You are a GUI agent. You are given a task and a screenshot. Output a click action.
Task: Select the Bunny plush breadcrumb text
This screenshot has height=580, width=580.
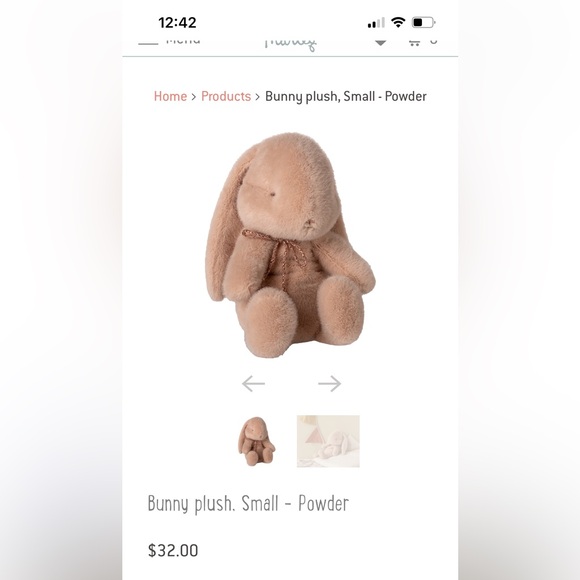click(x=346, y=96)
